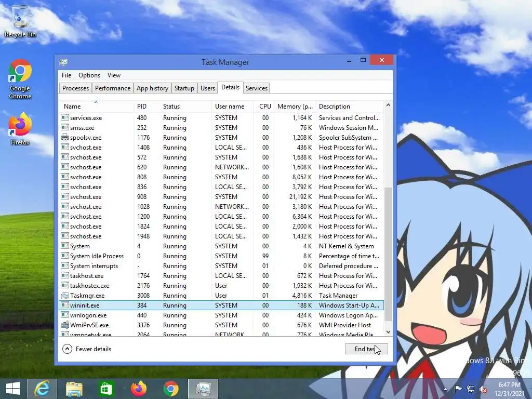Open network tray icon
532x399 pixels.
point(471,389)
